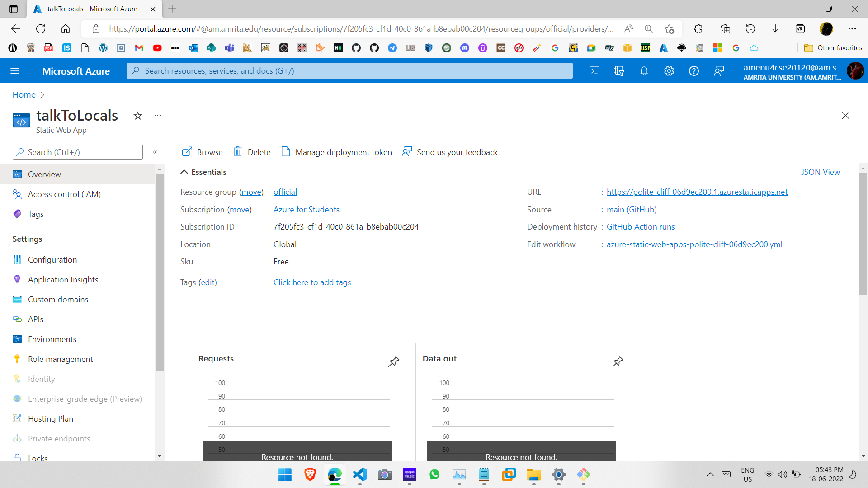This screenshot has width=868, height=488.
Task: Open the notifications bell
Action: click(x=644, y=71)
